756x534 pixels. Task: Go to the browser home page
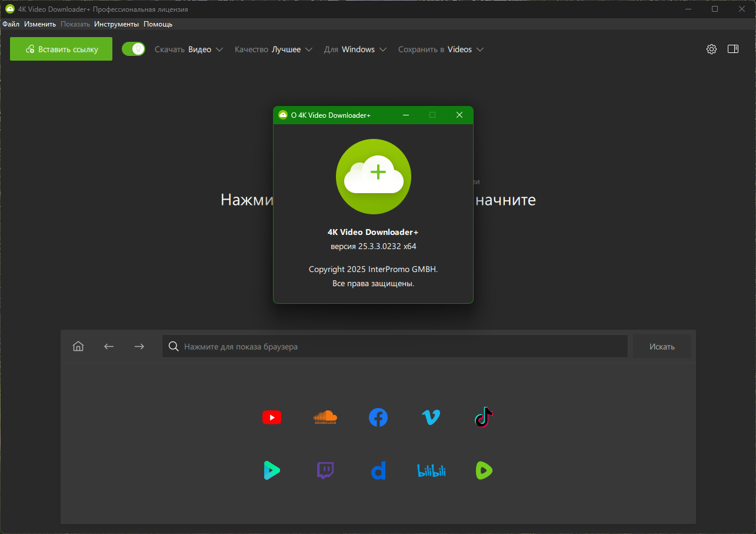[x=78, y=346]
